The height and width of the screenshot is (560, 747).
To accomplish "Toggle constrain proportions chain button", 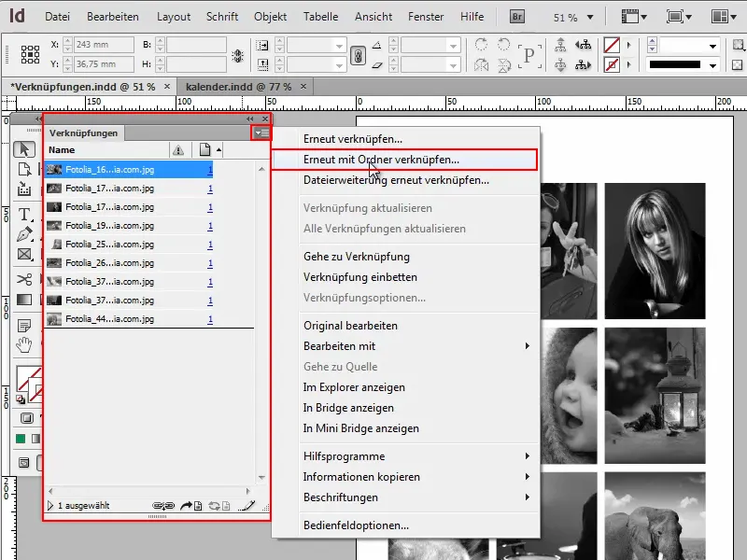I will point(359,56).
